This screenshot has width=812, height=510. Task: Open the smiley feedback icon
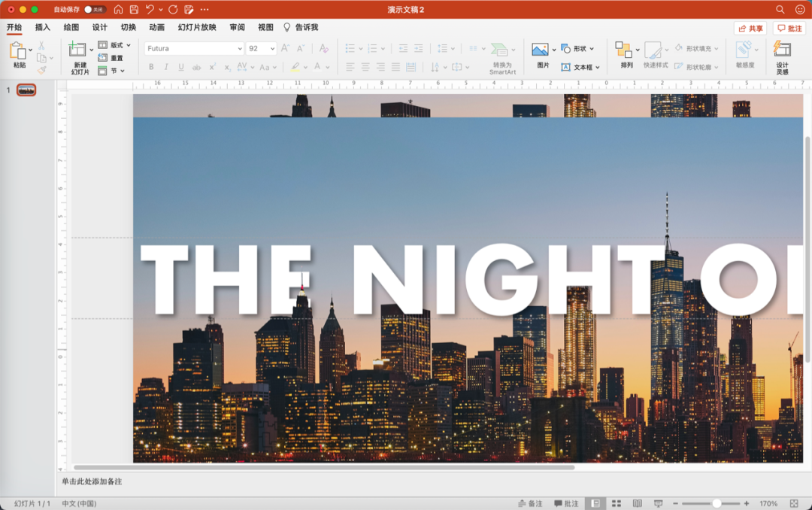(799, 9)
